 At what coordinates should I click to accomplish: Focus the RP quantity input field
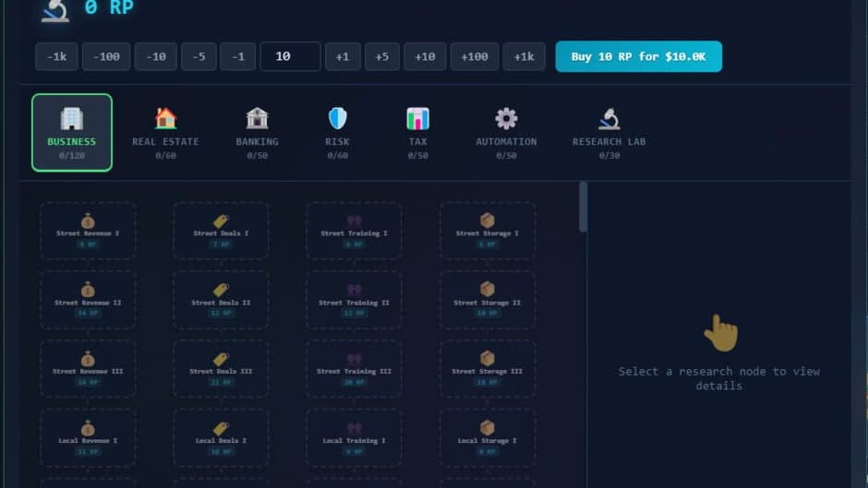click(291, 56)
